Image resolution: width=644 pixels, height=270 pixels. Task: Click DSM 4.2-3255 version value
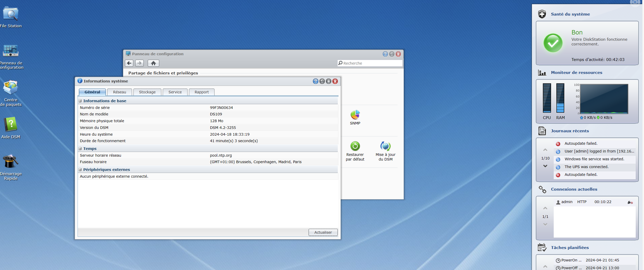point(223,128)
